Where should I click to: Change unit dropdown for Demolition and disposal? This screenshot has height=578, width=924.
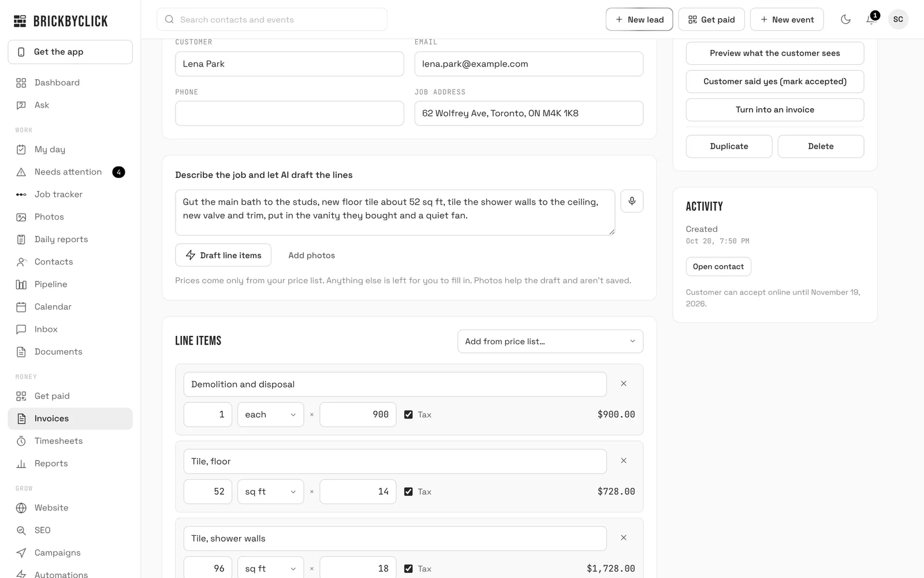(270, 414)
